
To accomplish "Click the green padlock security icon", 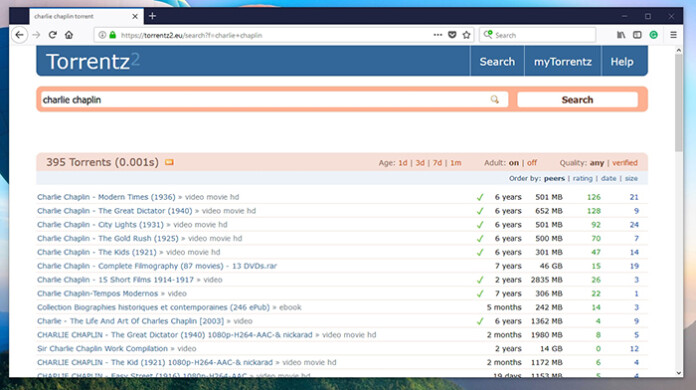I will tap(113, 35).
